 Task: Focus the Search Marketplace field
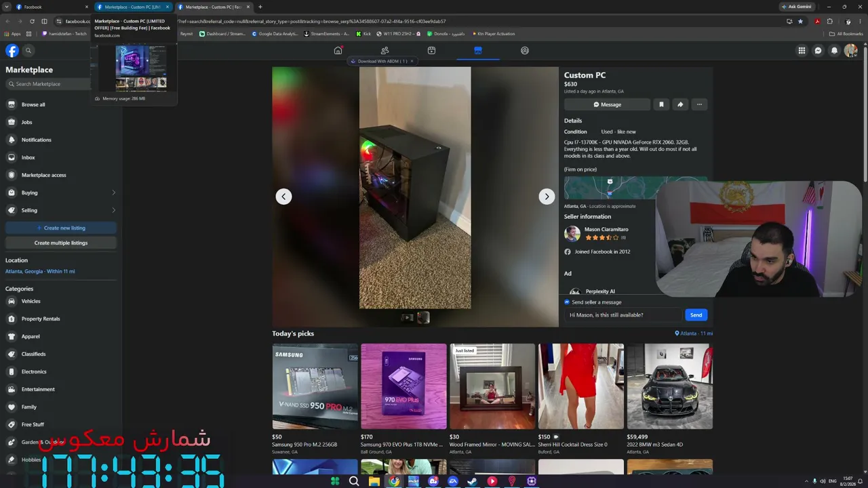point(49,84)
